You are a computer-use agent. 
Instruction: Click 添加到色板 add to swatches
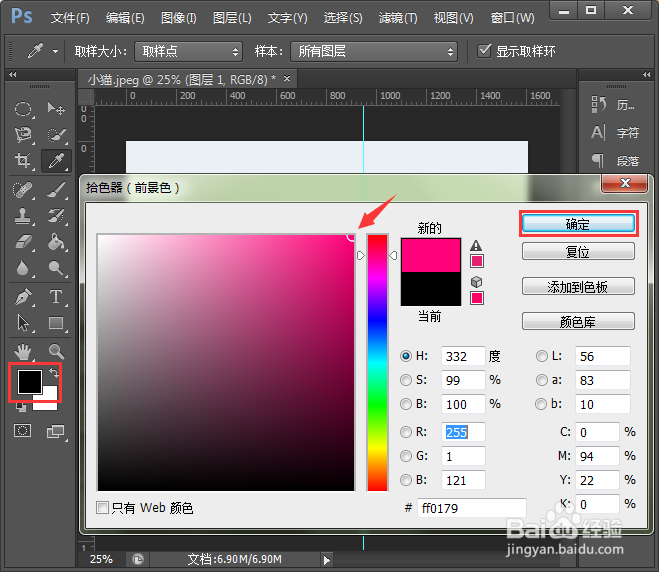578,287
